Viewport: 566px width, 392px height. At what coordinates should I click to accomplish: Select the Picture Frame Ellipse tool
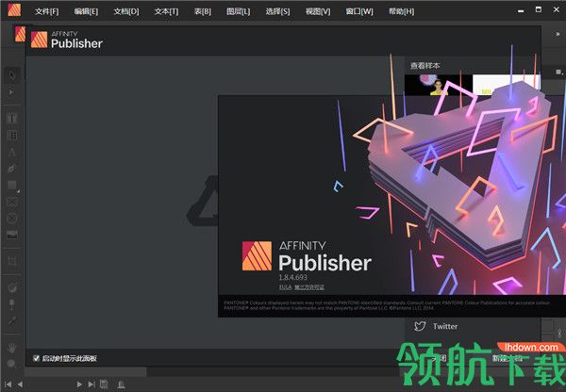coord(12,219)
